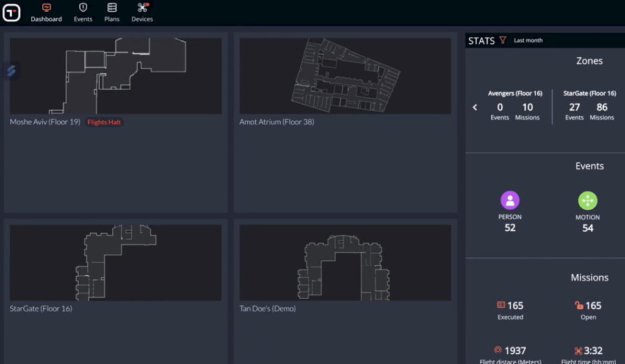Viewport: 625px width, 364px height.
Task: Click the stats filter funnel icon
Action: pyautogui.click(x=503, y=40)
